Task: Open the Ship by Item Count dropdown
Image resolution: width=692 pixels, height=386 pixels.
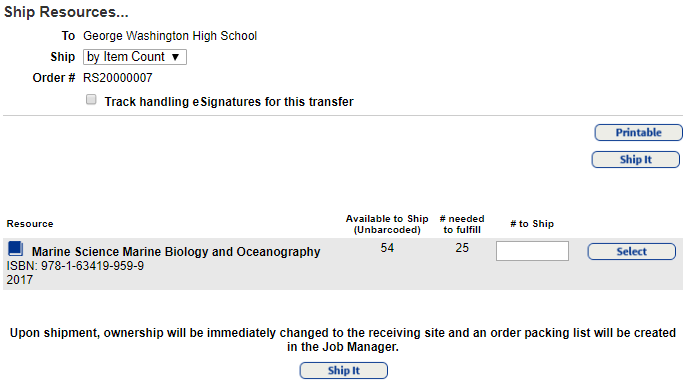Action: click(135, 57)
